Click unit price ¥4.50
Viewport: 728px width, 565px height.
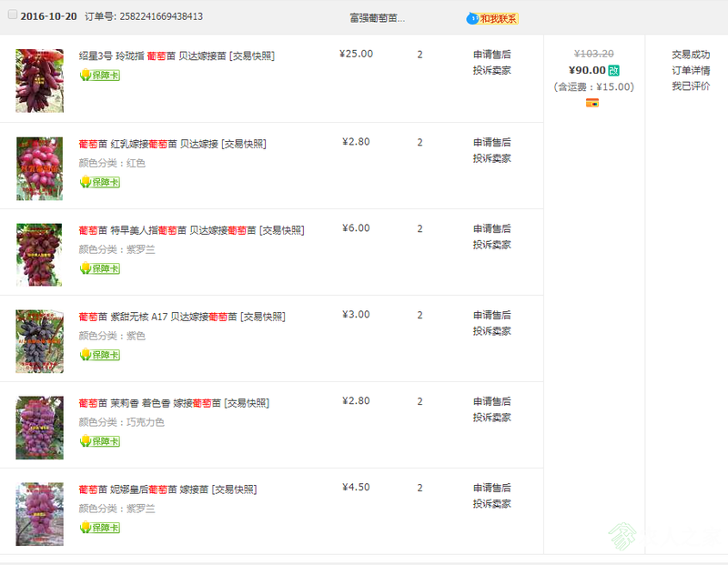pos(356,487)
